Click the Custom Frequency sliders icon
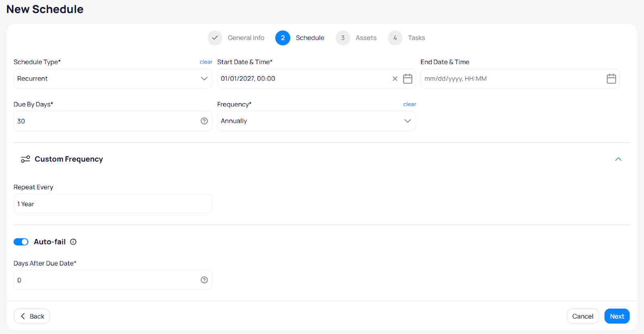Screen dimensions: 644x334 tap(25, 159)
